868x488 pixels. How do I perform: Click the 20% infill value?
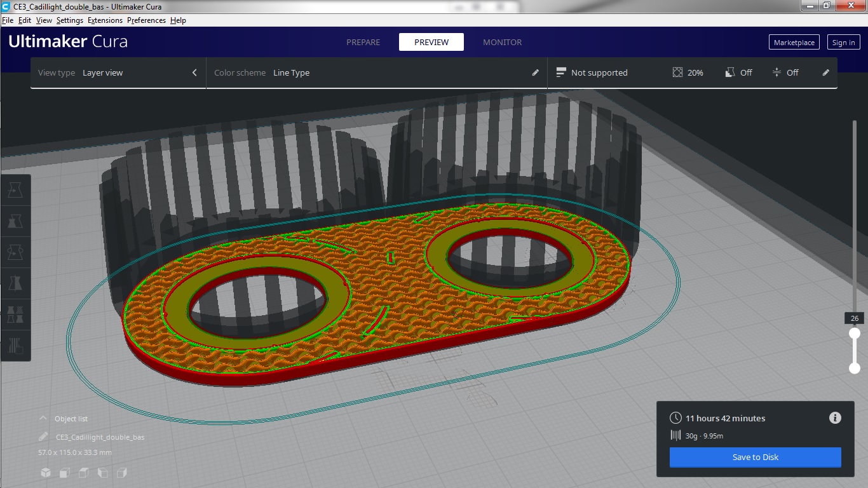coord(695,73)
